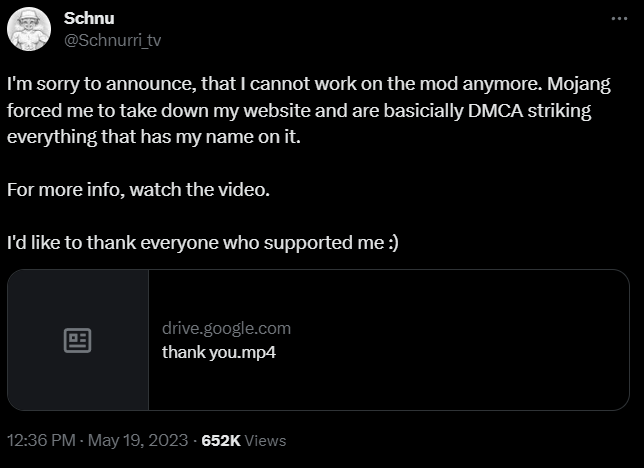
Task: Click the 652K view count number
Action: (221, 440)
